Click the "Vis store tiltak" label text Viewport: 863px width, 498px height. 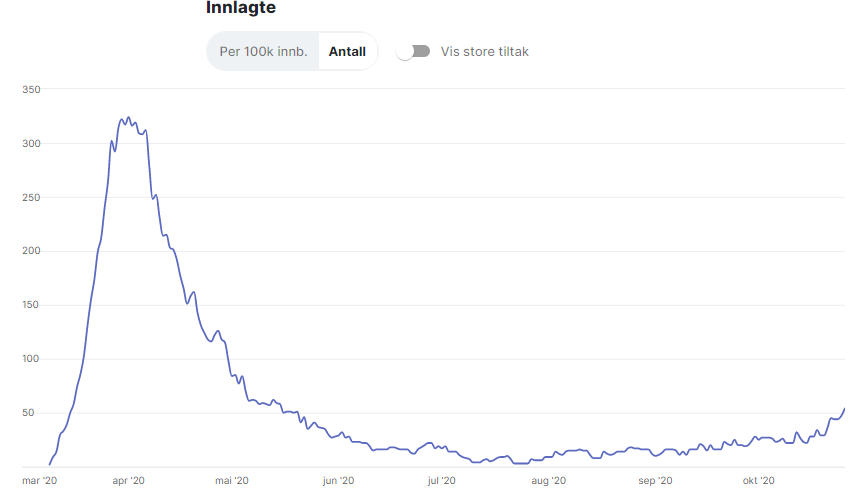pos(484,52)
